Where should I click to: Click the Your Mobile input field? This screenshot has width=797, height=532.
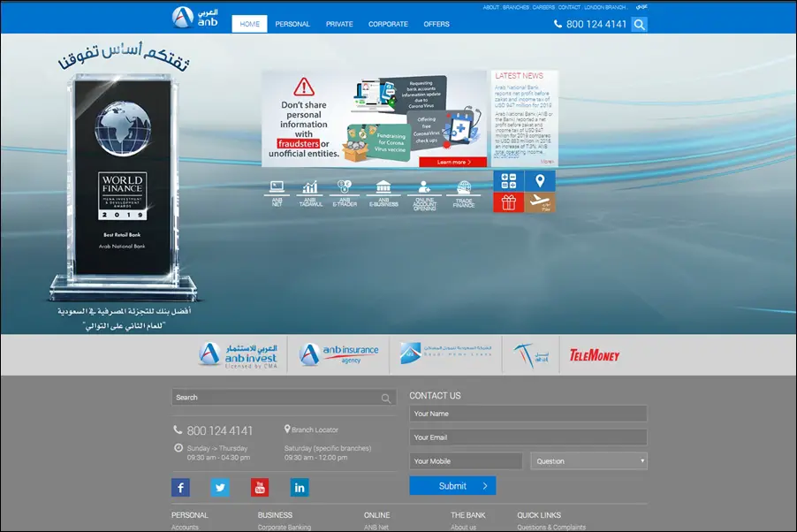tap(467, 461)
